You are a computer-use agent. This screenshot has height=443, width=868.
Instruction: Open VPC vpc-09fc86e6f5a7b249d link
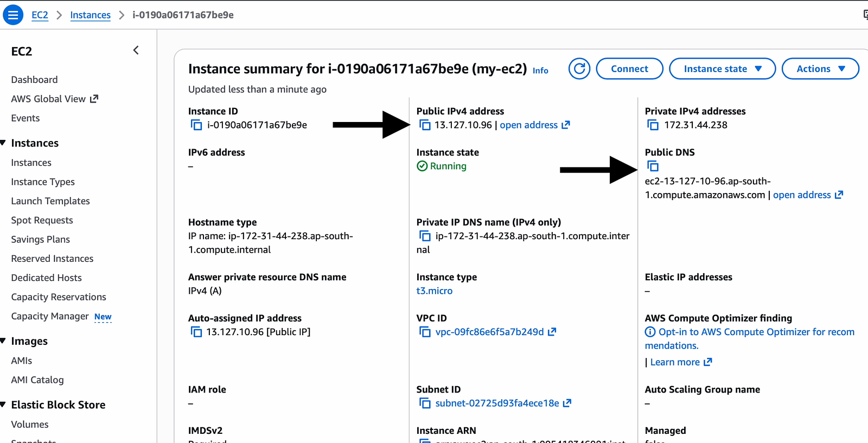(489, 332)
